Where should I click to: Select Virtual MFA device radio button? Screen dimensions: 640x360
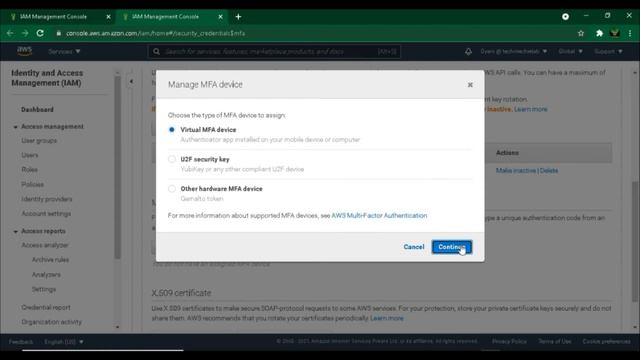(172, 129)
